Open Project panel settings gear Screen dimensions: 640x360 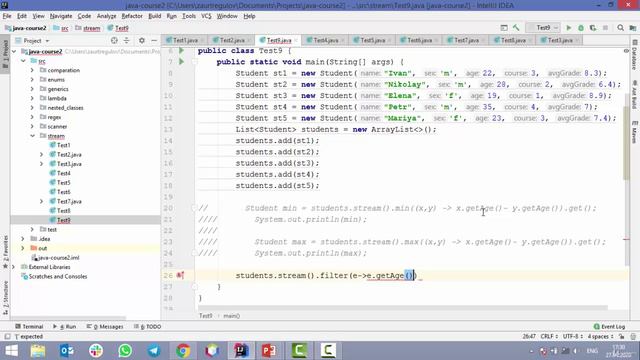[x=142, y=40]
